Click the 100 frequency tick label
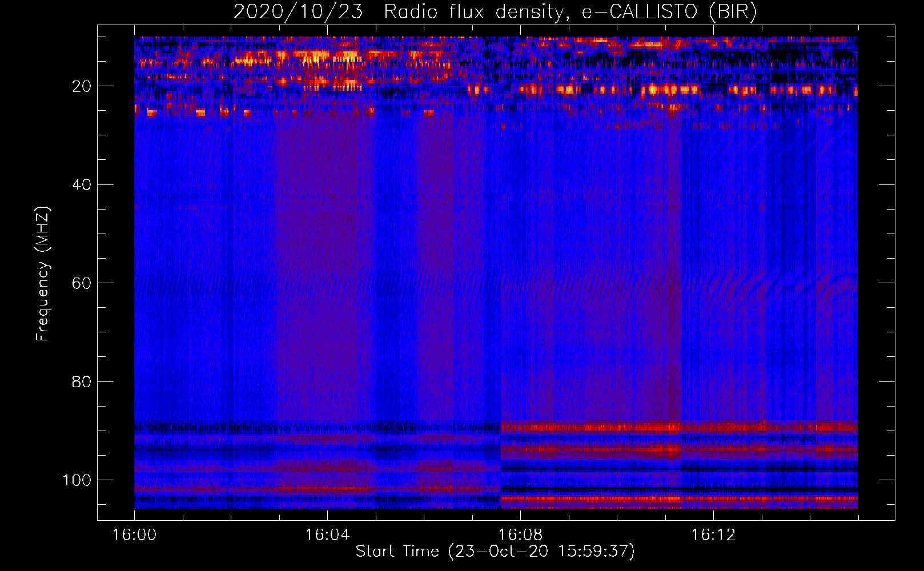924x571 pixels. point(77,480)
